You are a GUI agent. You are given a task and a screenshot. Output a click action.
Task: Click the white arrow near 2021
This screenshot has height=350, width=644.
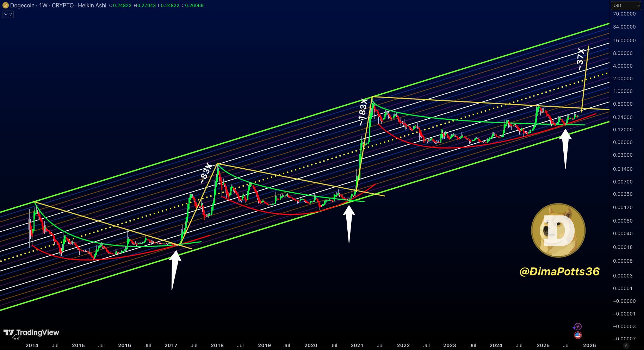click(x=349, y=224)
